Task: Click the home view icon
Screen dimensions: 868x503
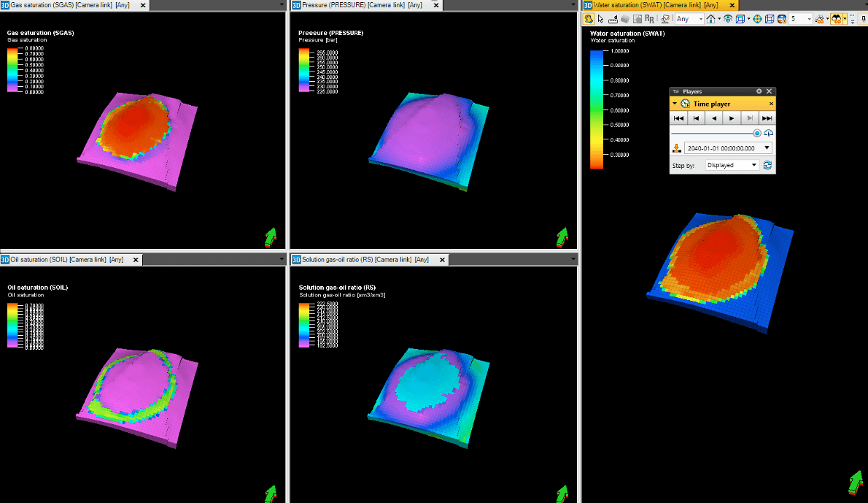Action: (x=710, y=19)
